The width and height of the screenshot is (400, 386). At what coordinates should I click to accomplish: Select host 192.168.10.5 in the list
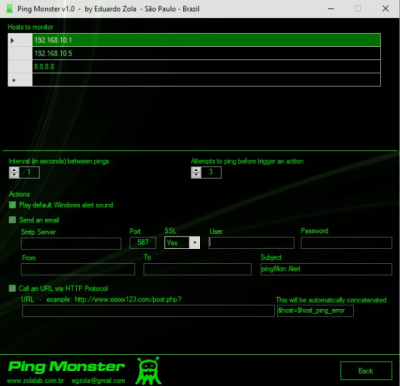click(x=206, y=53)
